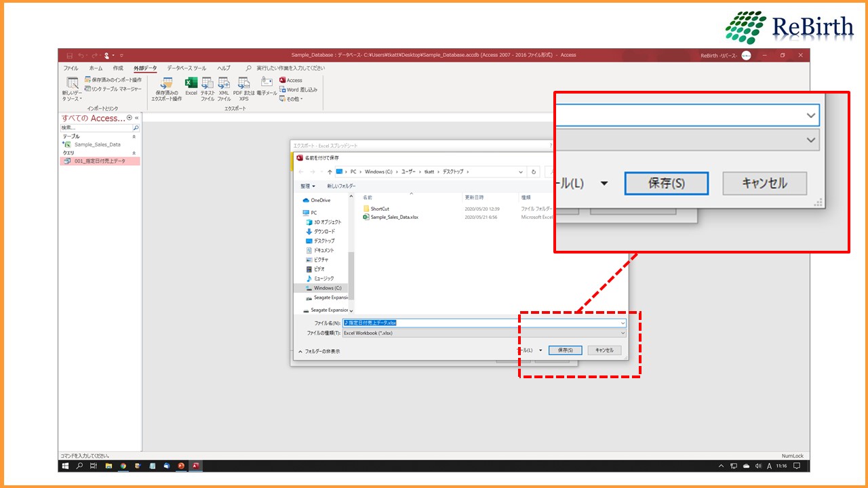Screen dimensions: 868x488
Task: Collapse the navigation pane with the double chevron
Action: click(137, 118)
